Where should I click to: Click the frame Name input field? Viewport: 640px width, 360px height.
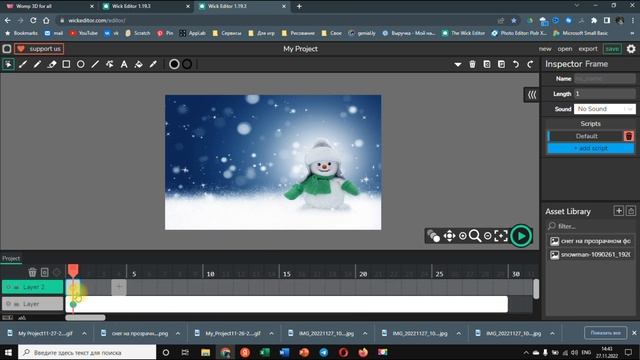[604, 78]
